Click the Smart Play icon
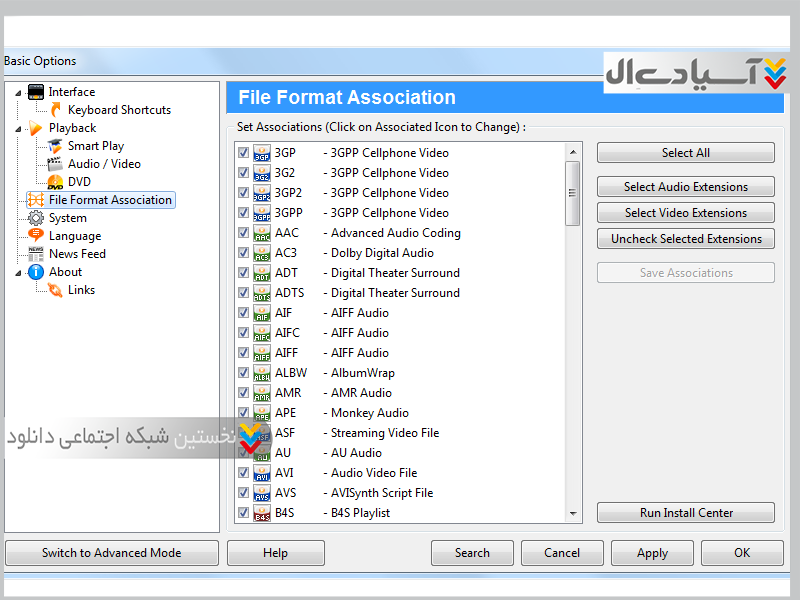The height and width of the screenshot is (600, 800). [56, 146]
